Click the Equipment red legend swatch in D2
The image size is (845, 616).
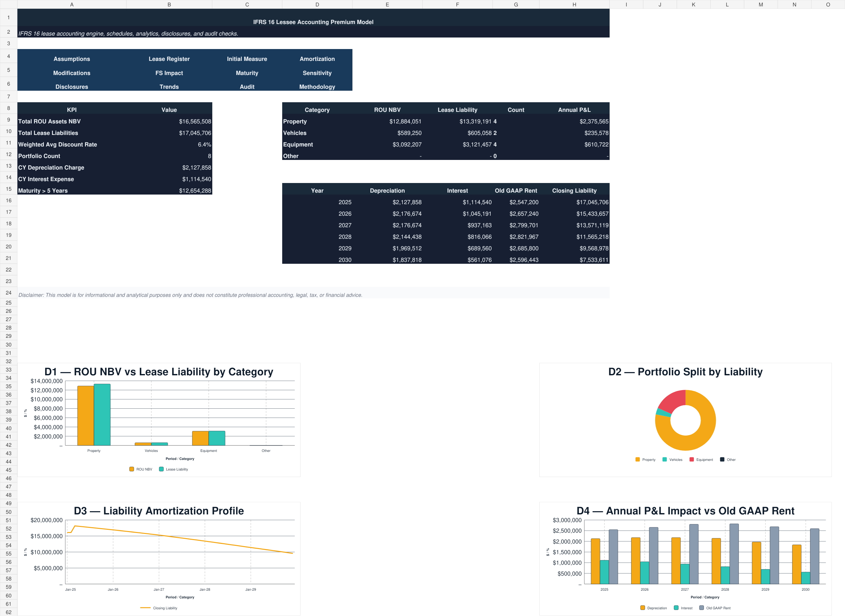click(x=692, y=459)
